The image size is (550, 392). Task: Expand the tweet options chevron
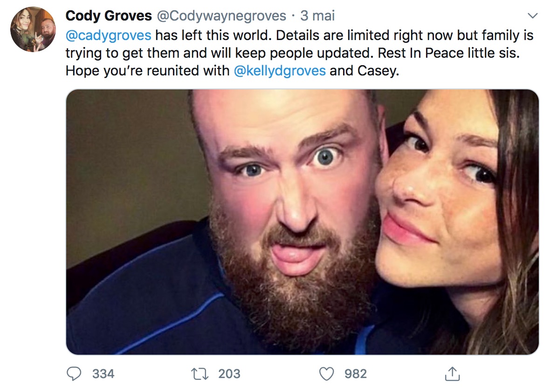pyautogui.click(x=532, y=16)
